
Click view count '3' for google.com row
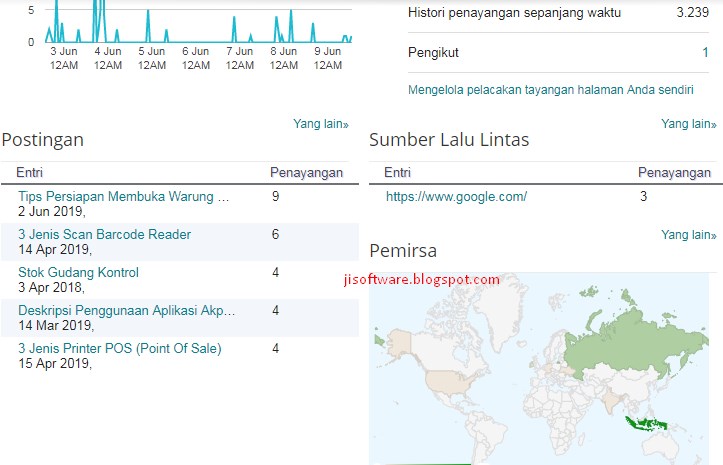tap(643, 197)
